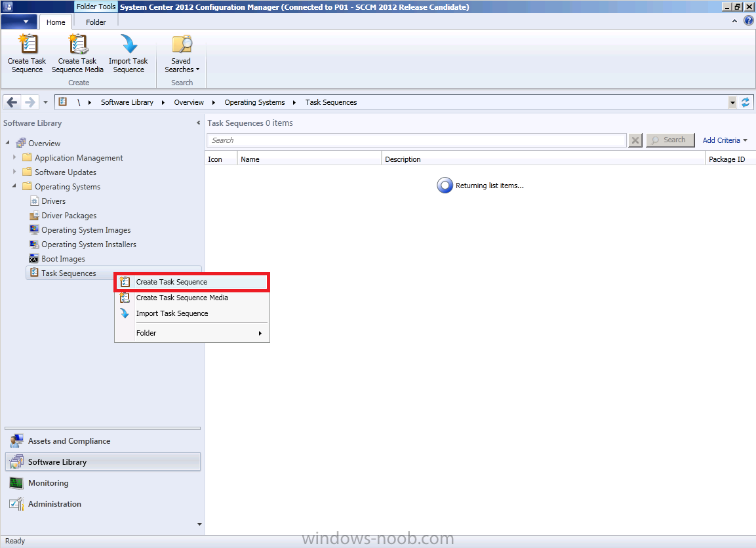Go back with the navigation arrow
This screenshot has height=548, width=756.
[12, 102]
